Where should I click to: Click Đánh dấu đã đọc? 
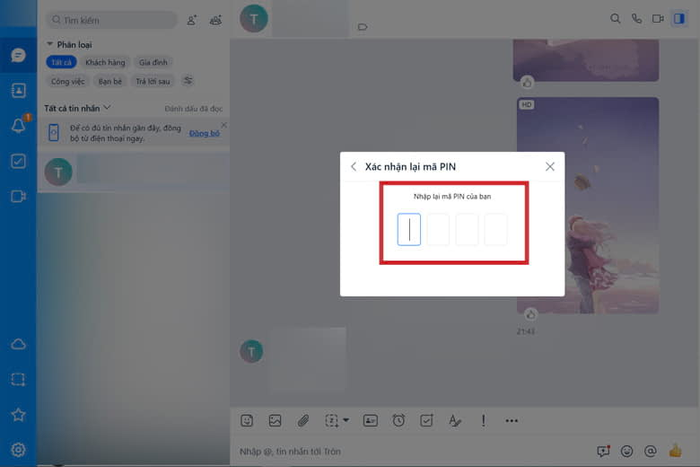coord(193,109)
